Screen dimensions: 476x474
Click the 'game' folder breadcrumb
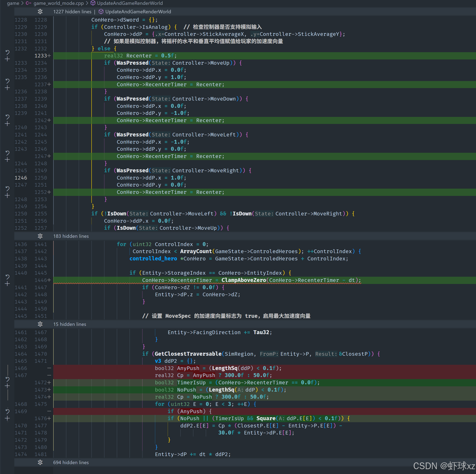tap(13, 3)
